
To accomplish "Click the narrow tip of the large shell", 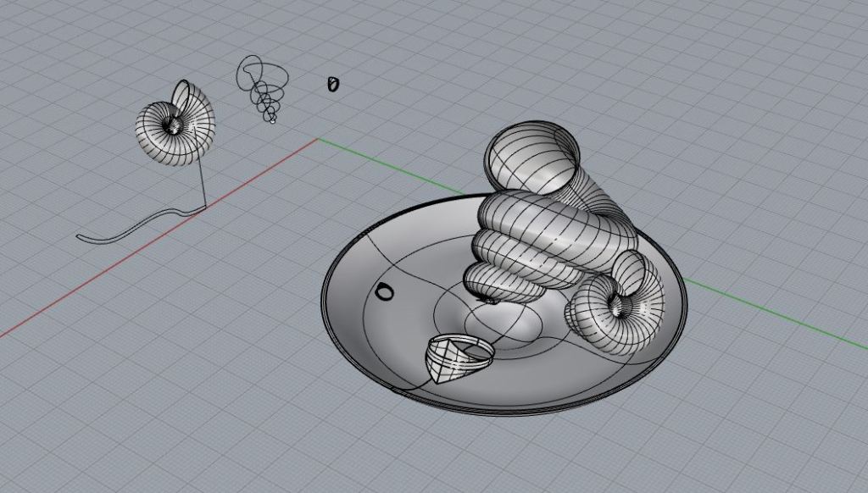I will tap(489, 297).
